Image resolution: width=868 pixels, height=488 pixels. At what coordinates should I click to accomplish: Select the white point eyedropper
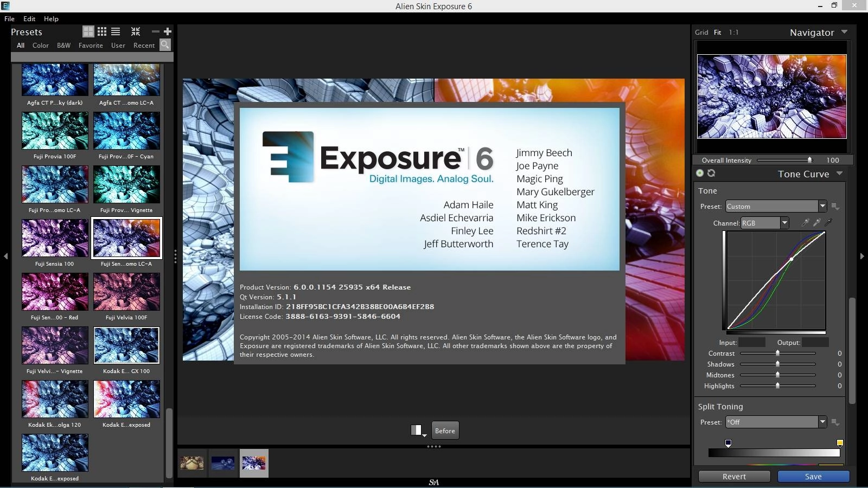[806, 222]
